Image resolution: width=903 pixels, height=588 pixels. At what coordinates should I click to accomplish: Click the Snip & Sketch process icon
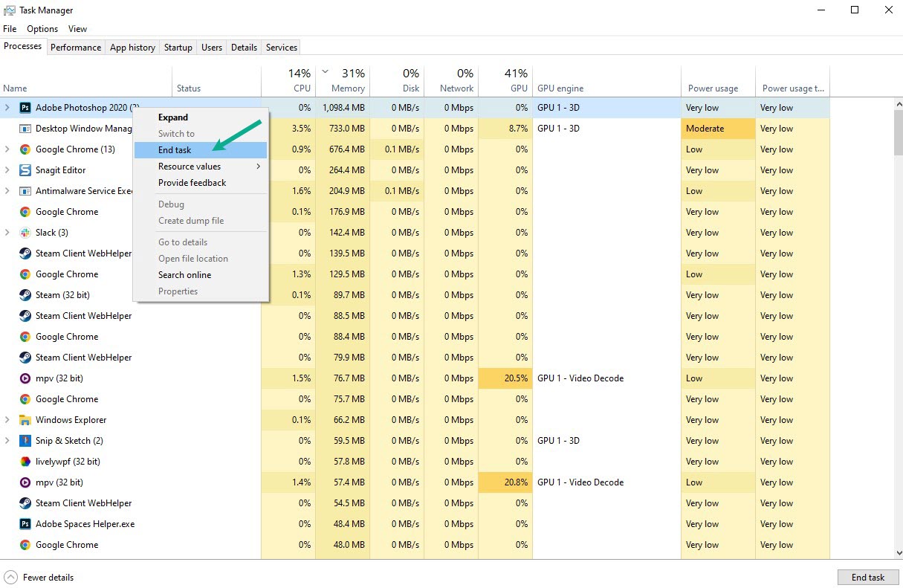tap(25, 441)
